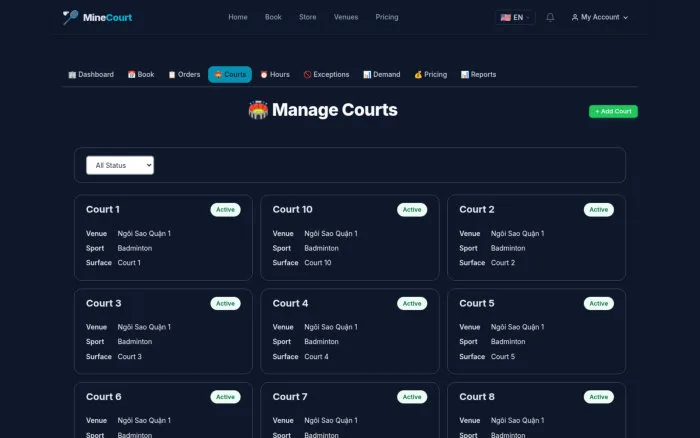Viewport: 700px width, 438px height.
Task: Open the Court 4 card title
Action: 290,303
